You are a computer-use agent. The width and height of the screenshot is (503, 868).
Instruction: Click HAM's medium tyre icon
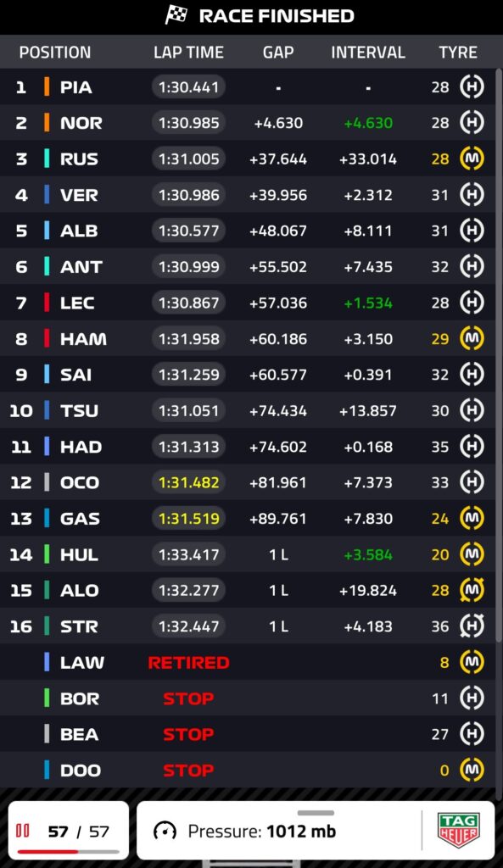tap(472, 338)
